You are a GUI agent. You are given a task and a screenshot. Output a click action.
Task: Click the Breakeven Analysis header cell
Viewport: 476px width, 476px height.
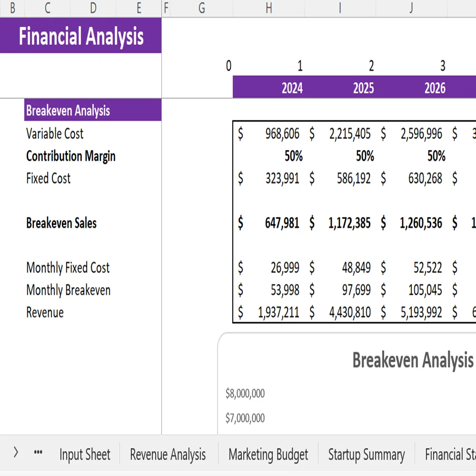(69, 110)
